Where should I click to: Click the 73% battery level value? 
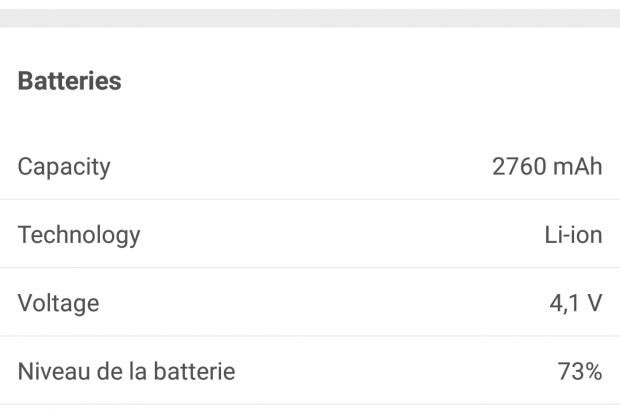[x=580, y=373]
